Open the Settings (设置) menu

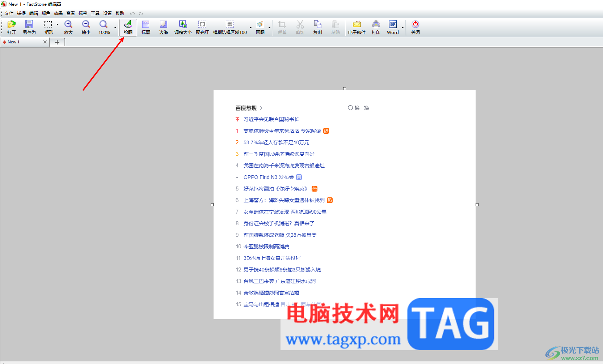(x=107, y=13)
